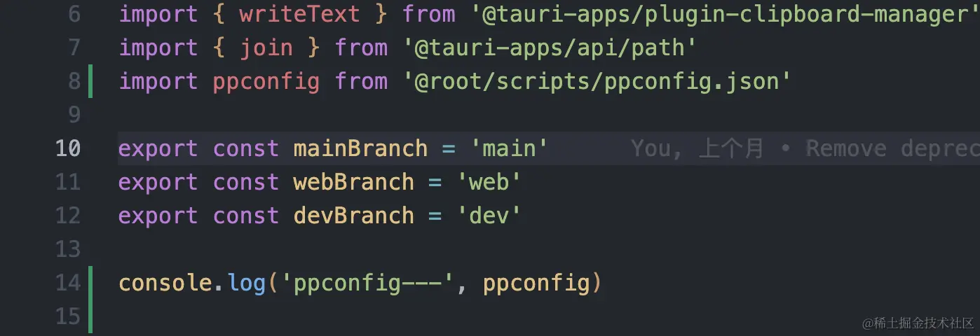This screenshot has height=336, width=980.
Task: Click line number 14 in the gutter
Action: pos(68,283)
